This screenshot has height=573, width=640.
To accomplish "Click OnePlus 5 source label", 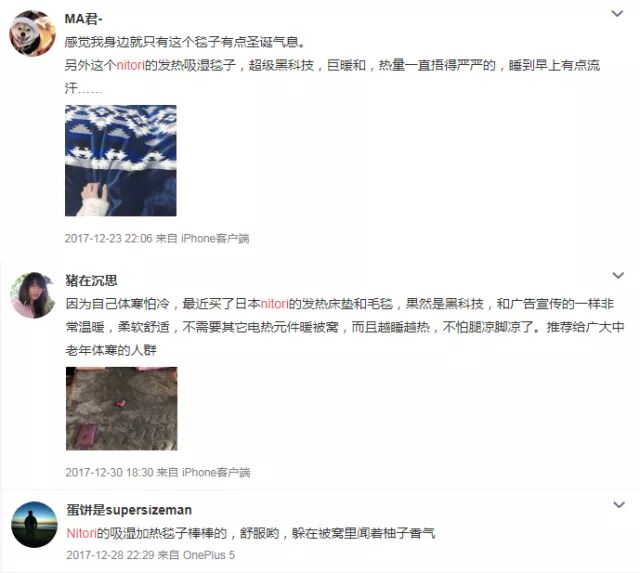I will click(x=209, y=555).
